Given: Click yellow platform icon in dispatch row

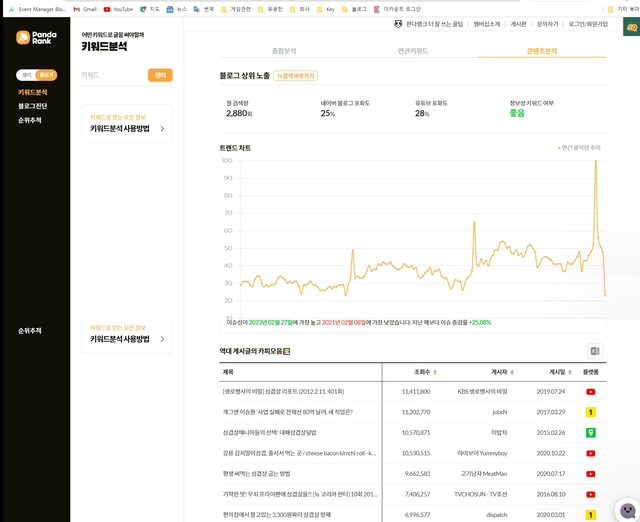Looking at the screenshot, I should [x=590, y=515].
